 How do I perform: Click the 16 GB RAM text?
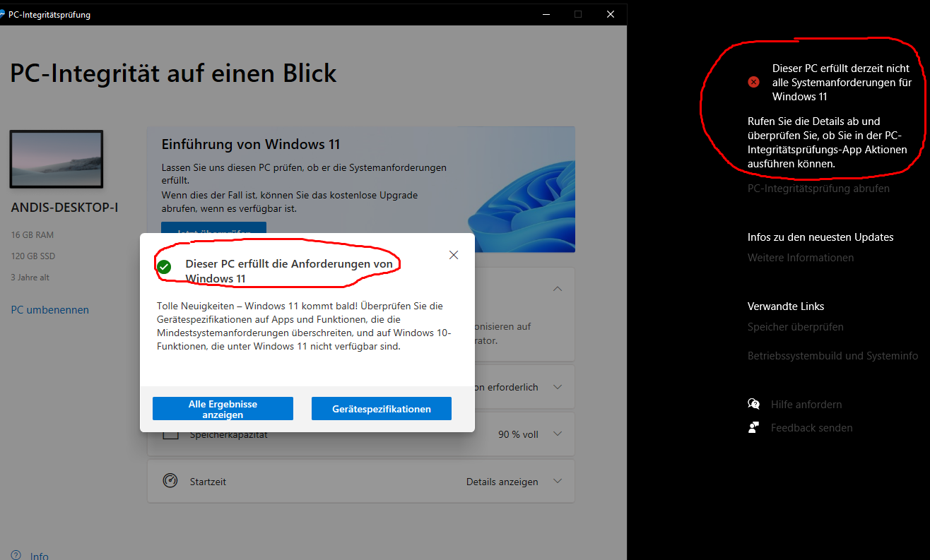click(x=33, y=234)
